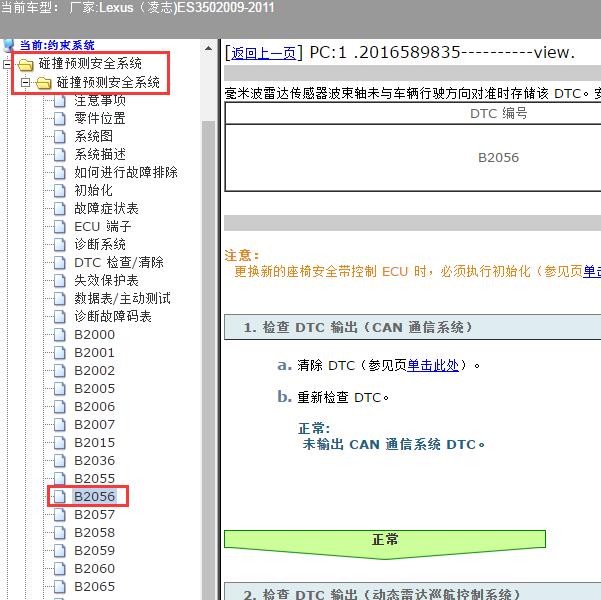This screenshot has width=601, height=600.
Task: Click the document icon beside 注意事项
Action: [59, 100]
